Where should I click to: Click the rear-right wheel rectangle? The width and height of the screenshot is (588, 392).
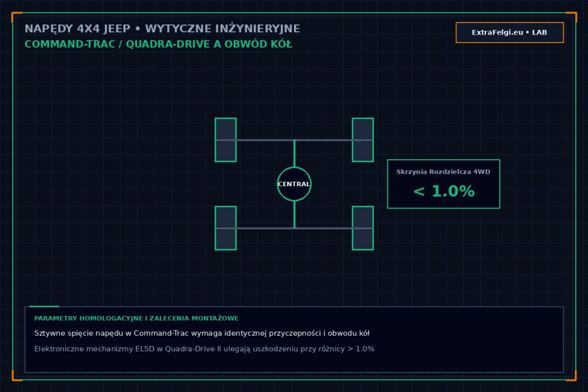coord(363,228)
